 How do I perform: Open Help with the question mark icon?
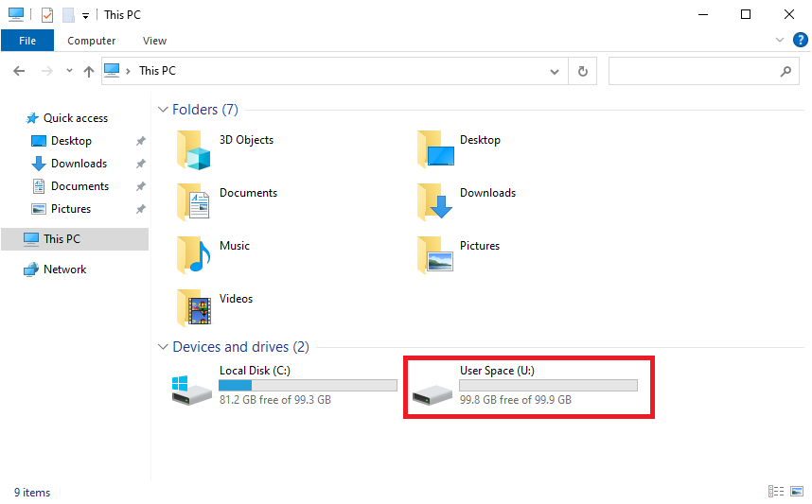click(x=800, y=40)
